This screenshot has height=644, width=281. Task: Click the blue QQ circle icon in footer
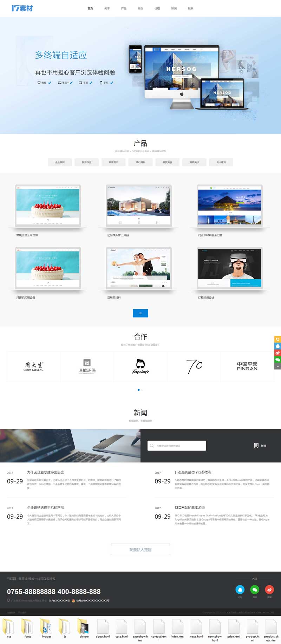point(240,589)
